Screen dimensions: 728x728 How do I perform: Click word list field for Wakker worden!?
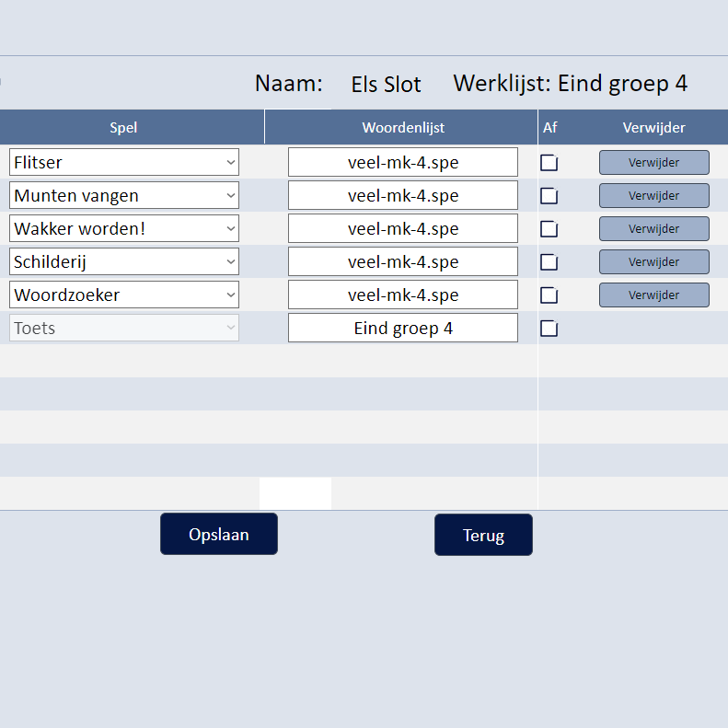pyautogui.click(x=403, y=228)
